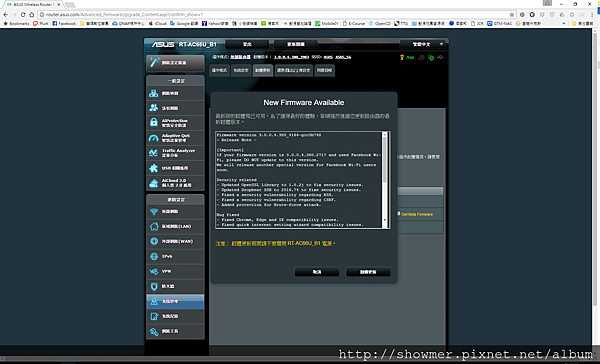The height and width of the screenshot is (364, 600).
Task: Open AiCloud 2.0 in the sidebar
Action: pos(175,183)
